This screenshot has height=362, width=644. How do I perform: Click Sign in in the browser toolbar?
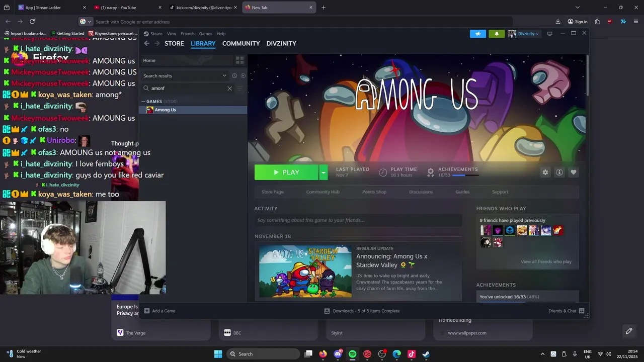point(578,22)
